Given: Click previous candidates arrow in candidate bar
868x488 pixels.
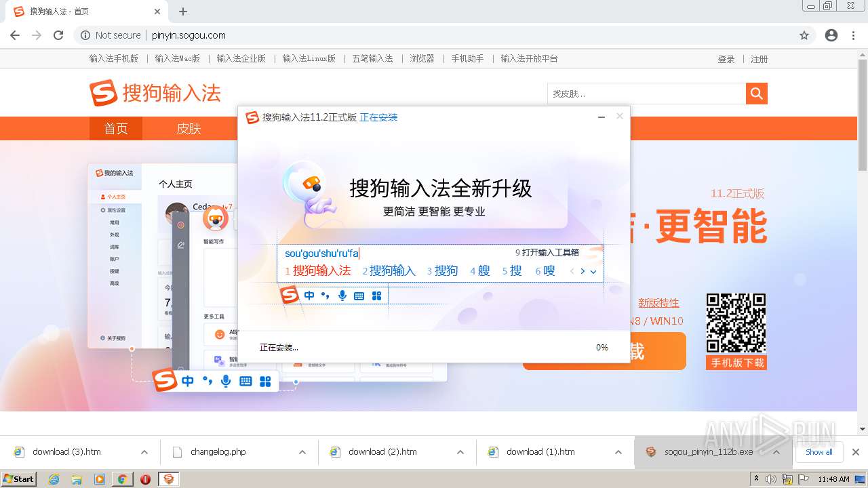Looking at the screenshot, I should 572,271.
